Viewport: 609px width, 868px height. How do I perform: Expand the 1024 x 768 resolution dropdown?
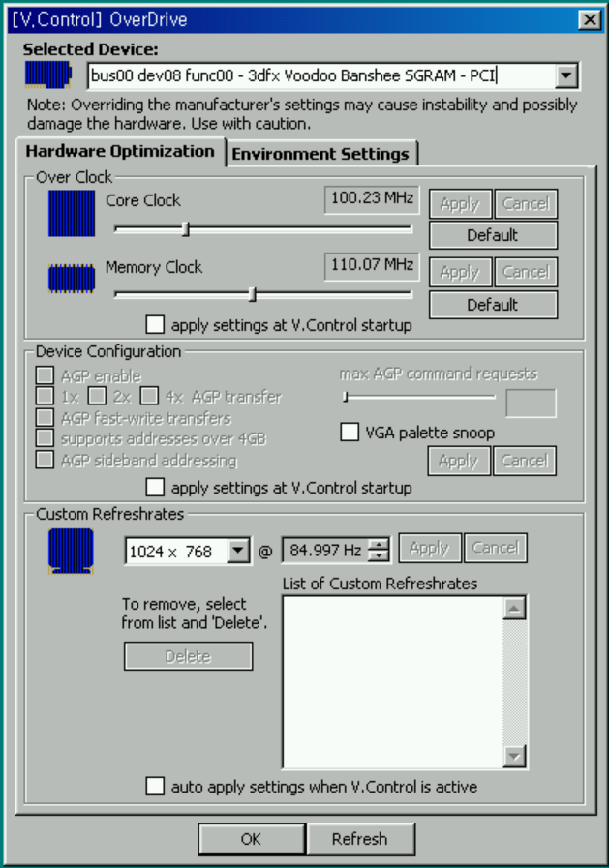(238, 551)
